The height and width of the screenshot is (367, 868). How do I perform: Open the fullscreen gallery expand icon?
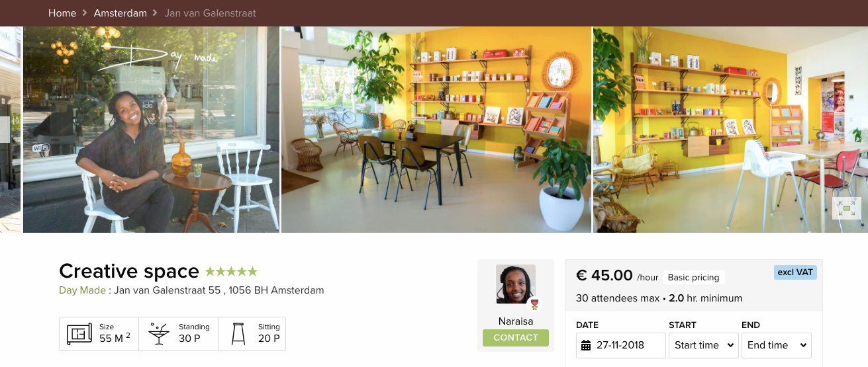(x=846, y=209)
